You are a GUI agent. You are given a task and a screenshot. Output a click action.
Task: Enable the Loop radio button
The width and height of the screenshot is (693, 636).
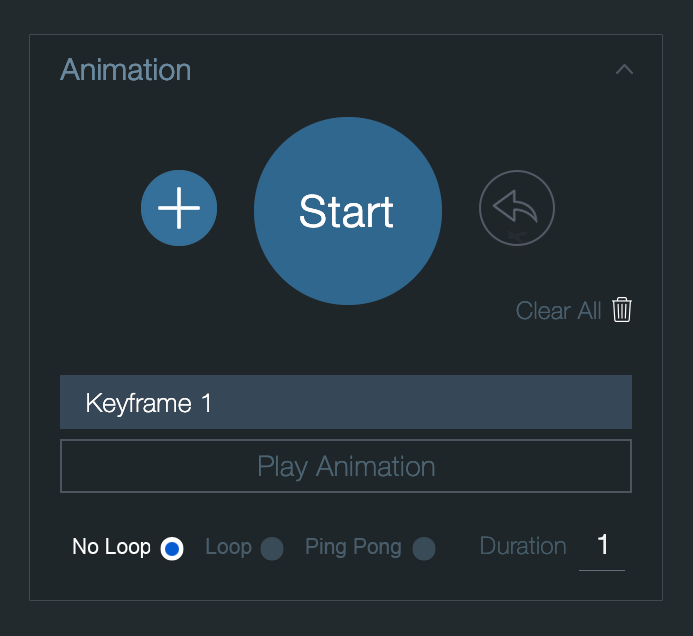click(x=272, y=548)
